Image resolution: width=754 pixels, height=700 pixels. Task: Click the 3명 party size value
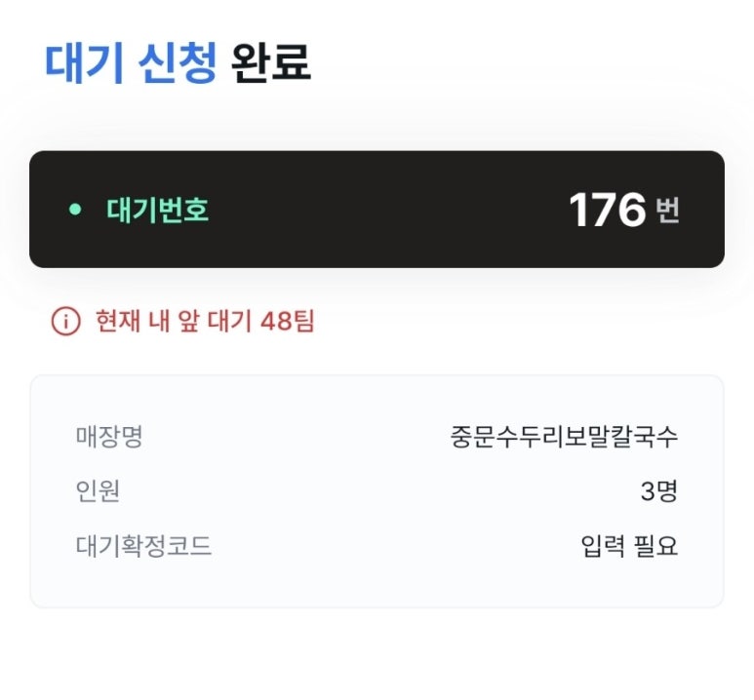658,491
